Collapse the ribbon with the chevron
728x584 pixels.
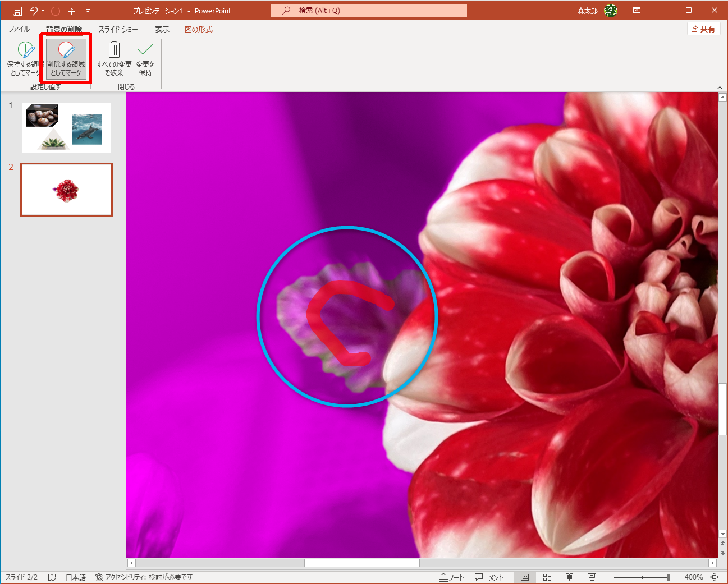(x=720, y=88)
